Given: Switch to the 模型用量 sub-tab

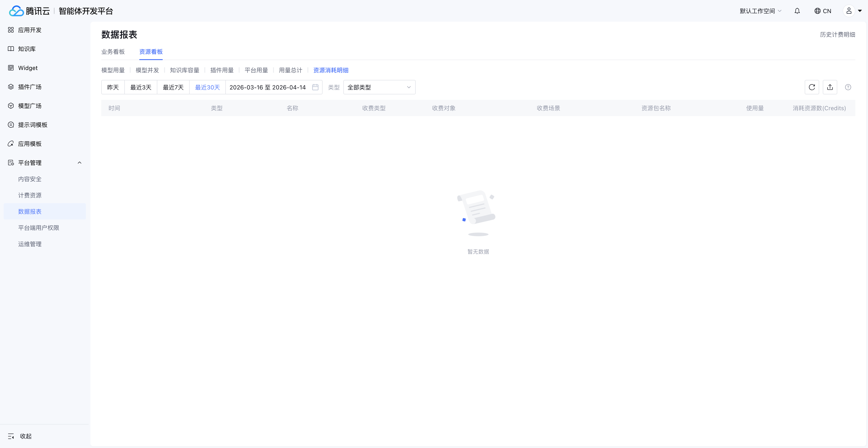Looking at the screenshot, I should (113, 70).
